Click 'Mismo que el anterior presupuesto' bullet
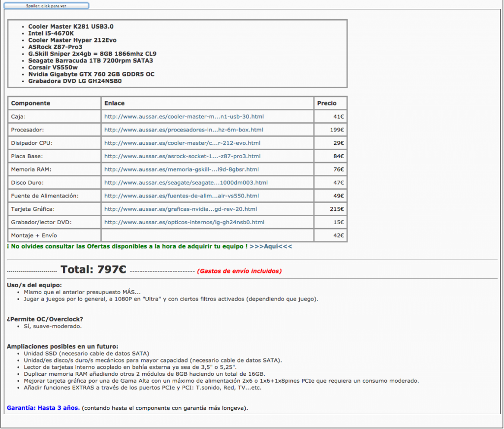The height and width of the screenshot is (429, 504). point(82,292)
